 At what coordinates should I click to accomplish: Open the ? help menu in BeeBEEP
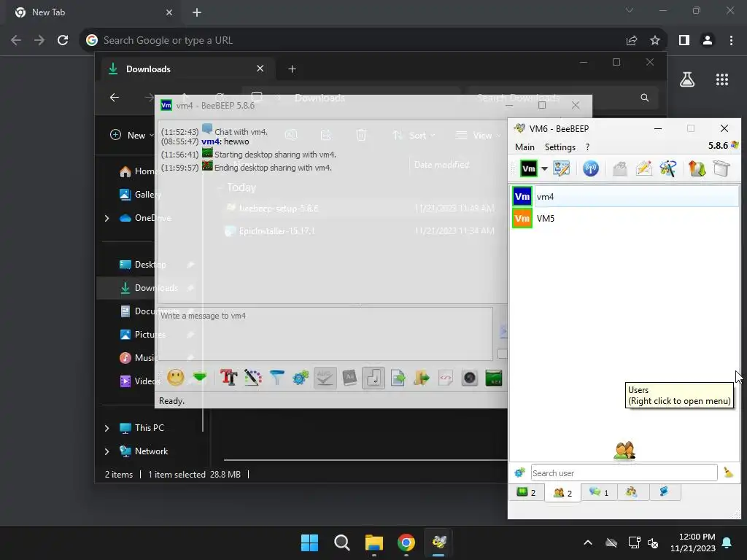click(x=587, y=147)
